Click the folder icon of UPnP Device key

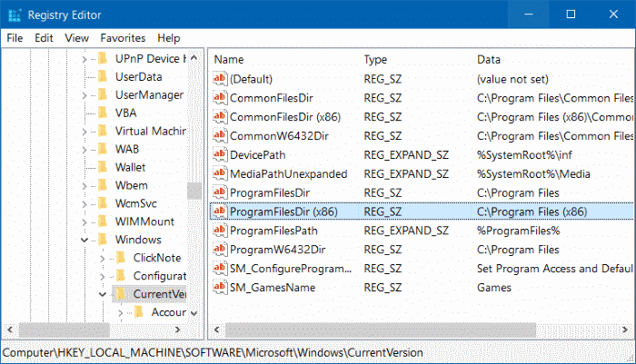103,58
